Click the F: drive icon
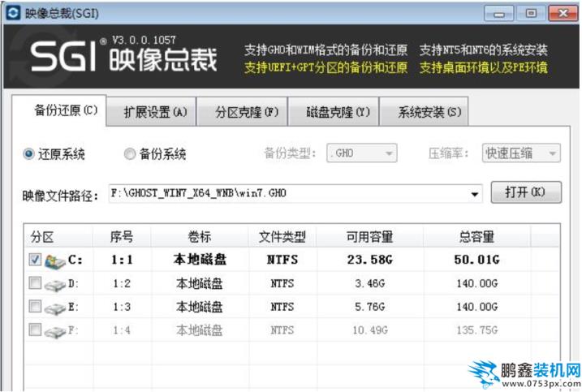582x392 pixels. [x=55, y=331]
